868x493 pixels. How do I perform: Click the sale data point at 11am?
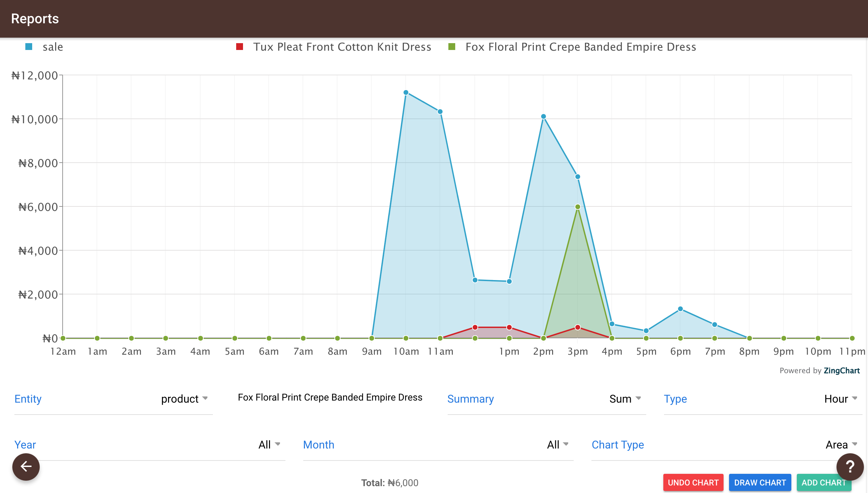click(440, 112)
